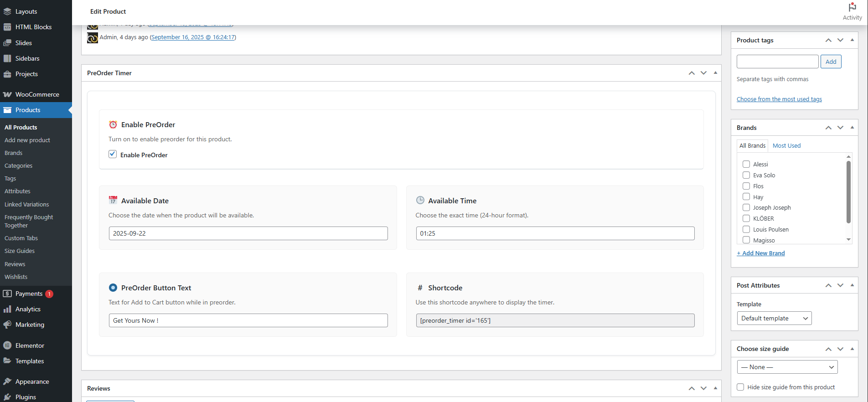This screenshot has width=868, height=402.
Task: Collapse the Reviews panel
Action: pyautogui.click(x=715, y=388)
